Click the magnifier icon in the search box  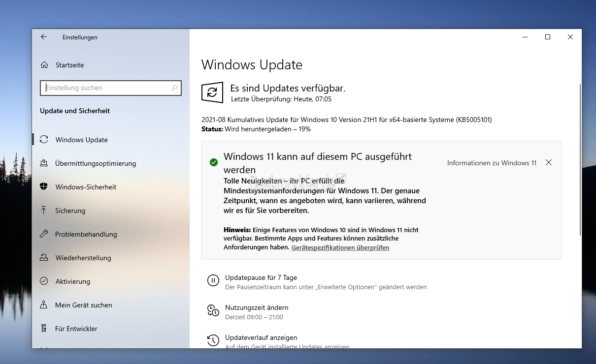174,88
